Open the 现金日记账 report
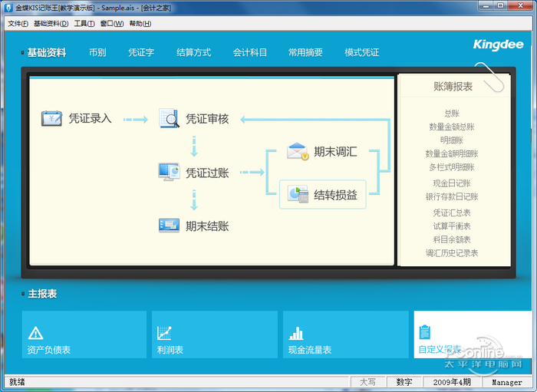The height and width of the screenshot is (392, 537). click(452, 183)
